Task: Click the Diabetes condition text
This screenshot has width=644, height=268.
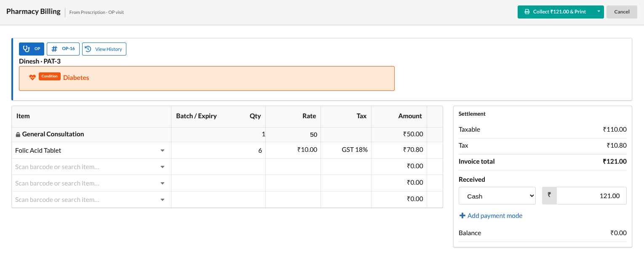Action: pos(76,77)
